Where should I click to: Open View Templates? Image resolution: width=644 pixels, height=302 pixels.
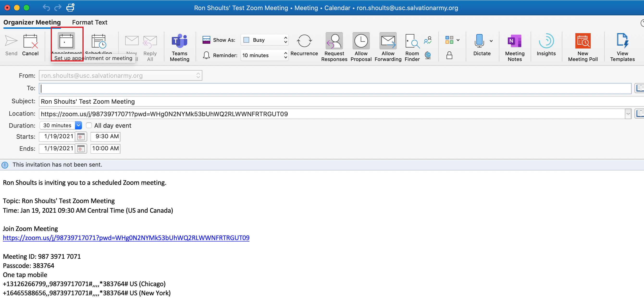[622, 42]
